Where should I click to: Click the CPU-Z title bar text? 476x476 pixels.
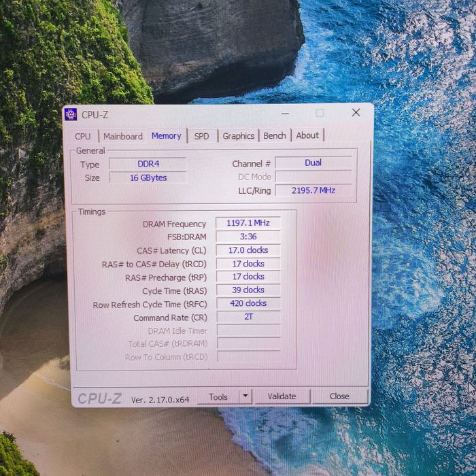(x=95, y=115)
